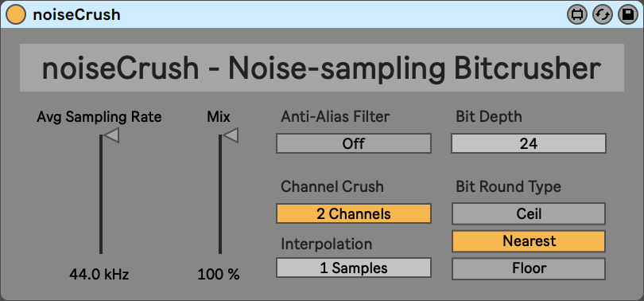Viewport: 644px width, 301px height.
Task: Select Nearest bit round type
Action: click(x=529, y=241)
